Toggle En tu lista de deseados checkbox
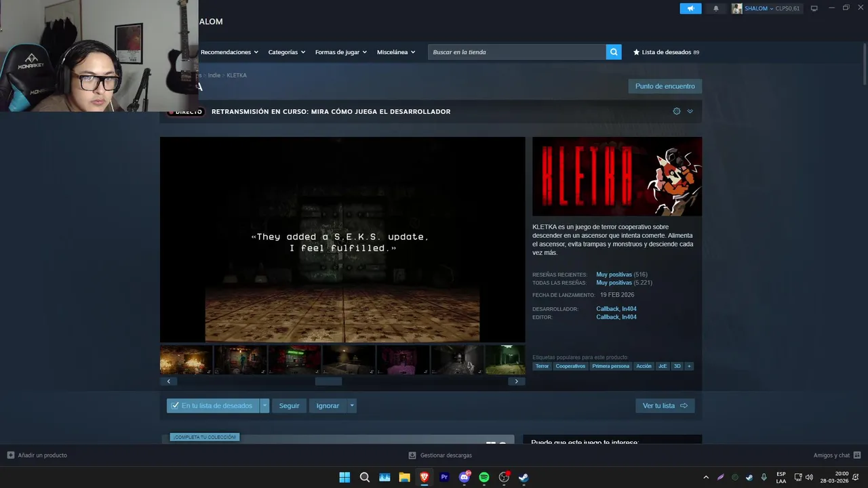868x488 pixels. click(x=175, y=406)
